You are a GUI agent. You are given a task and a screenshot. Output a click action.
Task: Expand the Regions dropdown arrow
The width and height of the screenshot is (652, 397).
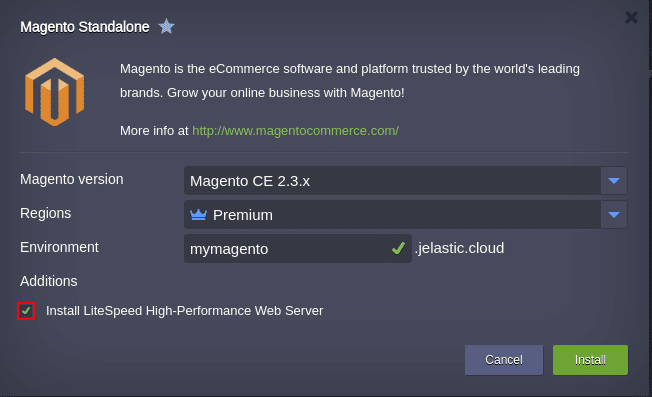click(x=614, y=215)
